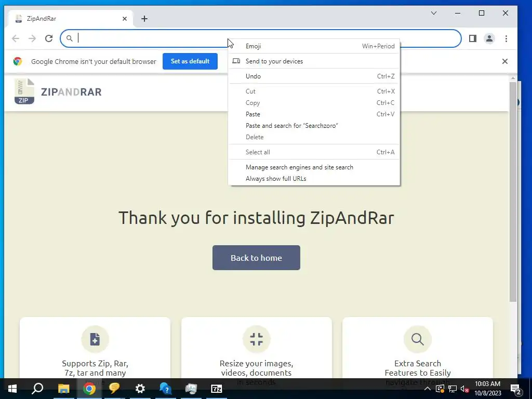Open File Explorer from the taskbar
This screenshot has width=532, height=399.
point(63,389)
